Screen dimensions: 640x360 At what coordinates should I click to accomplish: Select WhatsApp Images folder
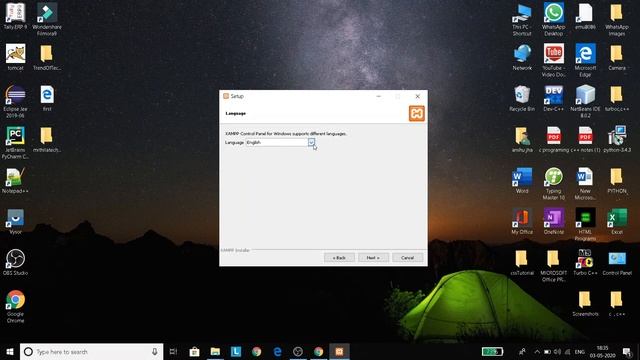(617, 20)
